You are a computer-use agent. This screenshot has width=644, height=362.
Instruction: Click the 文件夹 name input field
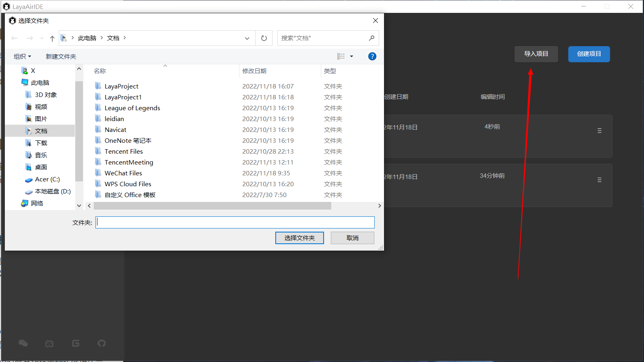tap(235, 222)
